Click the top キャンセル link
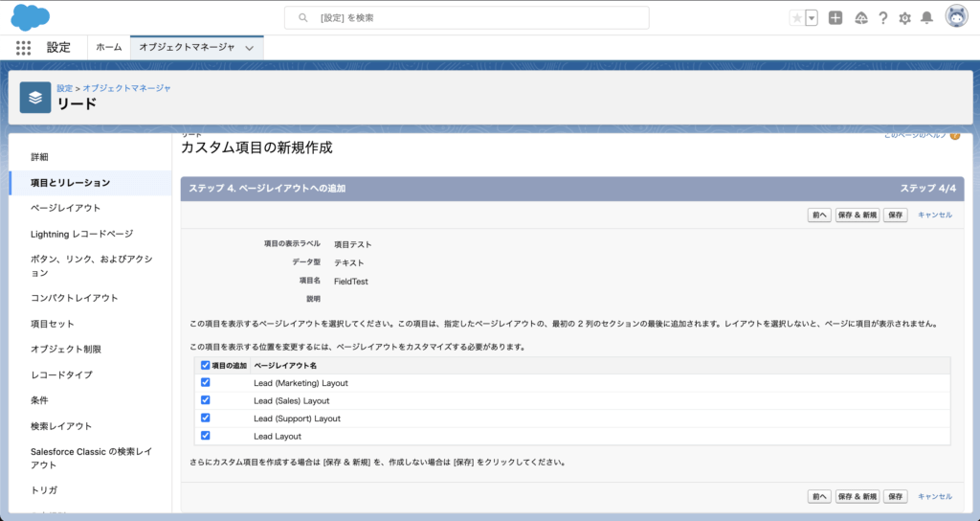This screenshot has width=980, height=521. pyautogui.click(x=935, y=215)
